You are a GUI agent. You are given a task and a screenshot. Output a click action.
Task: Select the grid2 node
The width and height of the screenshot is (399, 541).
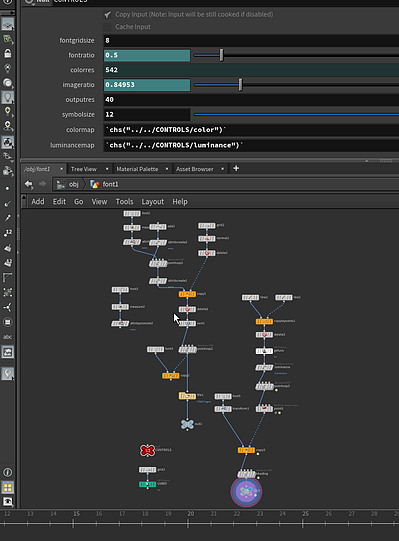207,226
